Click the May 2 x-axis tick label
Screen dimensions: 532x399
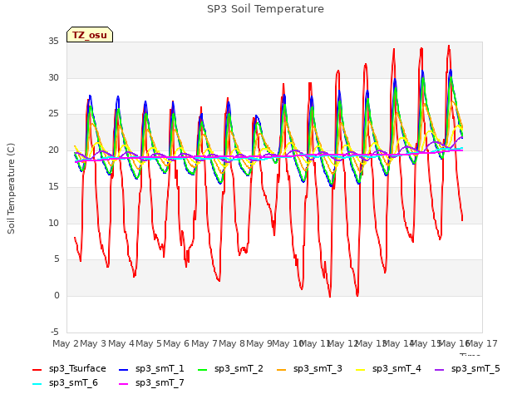(x=66, y=343)
